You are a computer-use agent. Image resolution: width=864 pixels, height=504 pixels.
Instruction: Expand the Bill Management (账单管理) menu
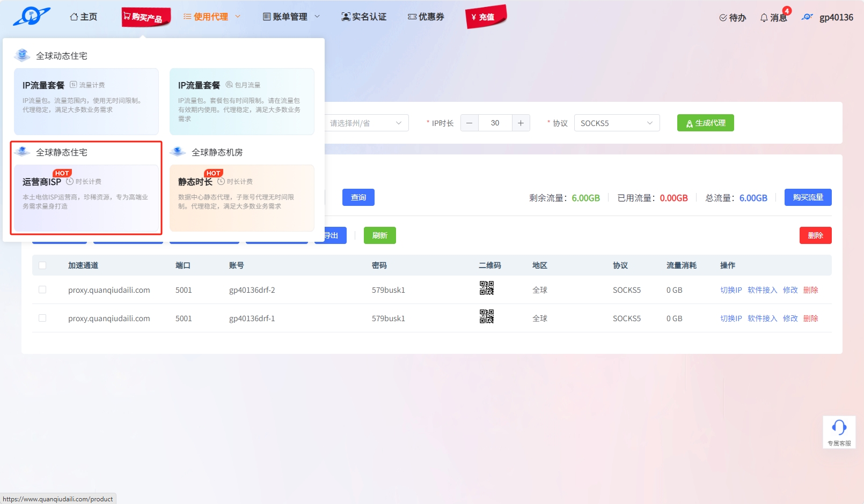click(291, 17)
